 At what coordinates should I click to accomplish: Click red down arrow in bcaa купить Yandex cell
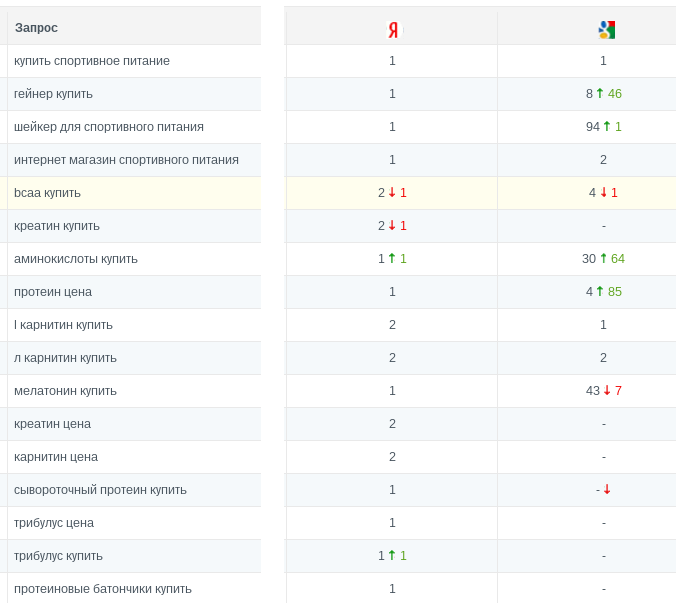[x=392, y=193]
